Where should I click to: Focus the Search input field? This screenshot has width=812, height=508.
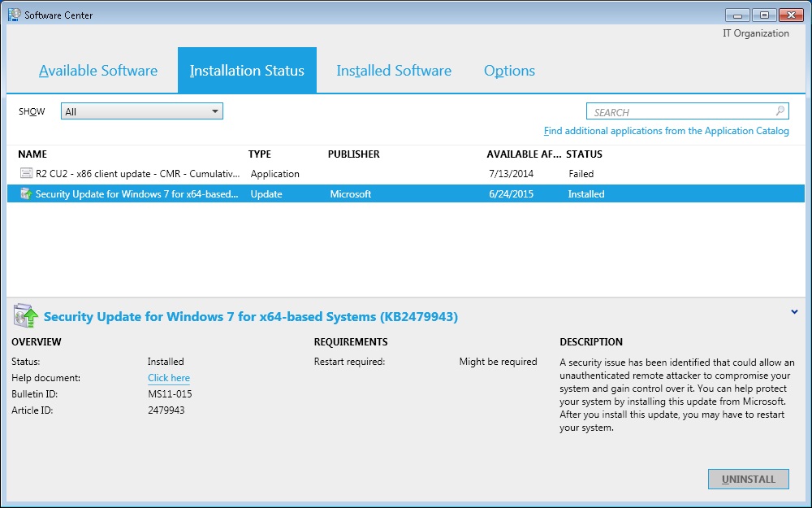click(x=678, y=112)
